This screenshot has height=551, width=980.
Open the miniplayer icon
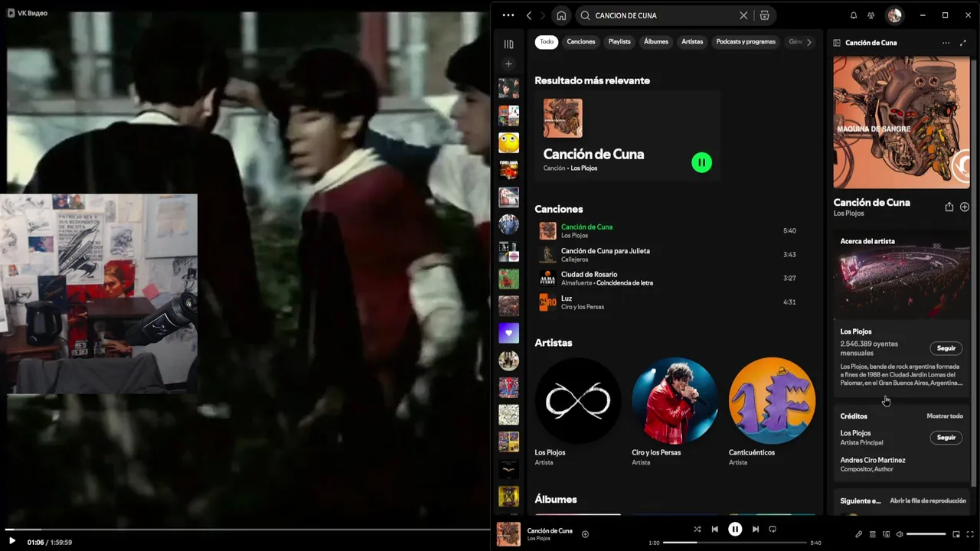click(x=956, y=534)
